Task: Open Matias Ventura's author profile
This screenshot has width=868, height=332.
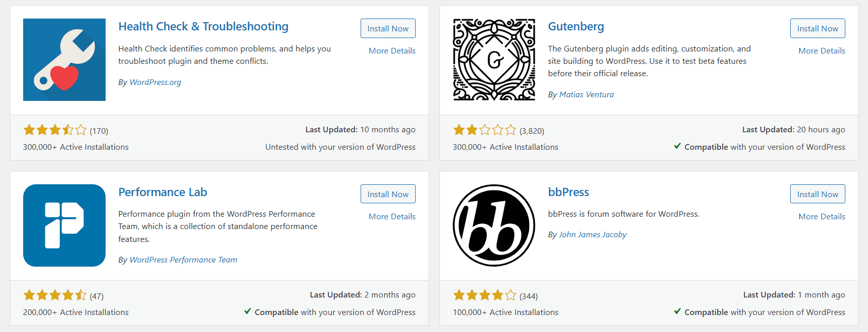Action: (586, 94)
